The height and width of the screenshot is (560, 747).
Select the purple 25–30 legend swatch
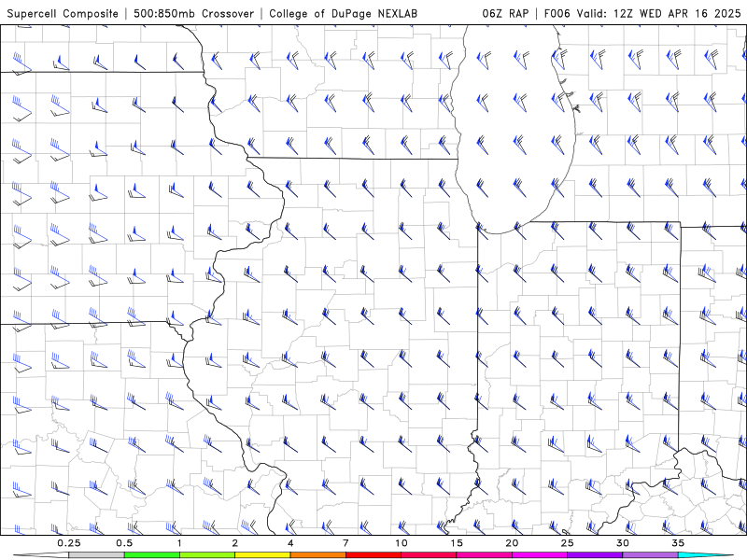click(595, 555)
